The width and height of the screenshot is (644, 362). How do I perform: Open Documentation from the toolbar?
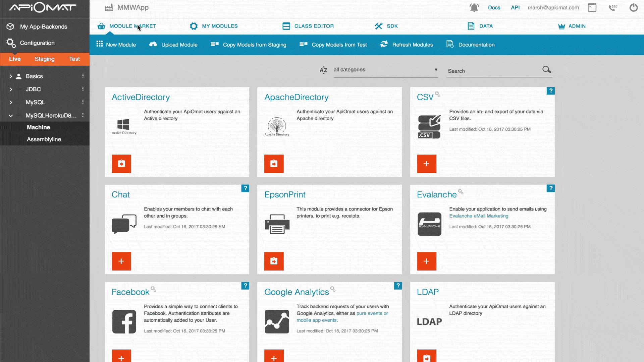(470, 45)
